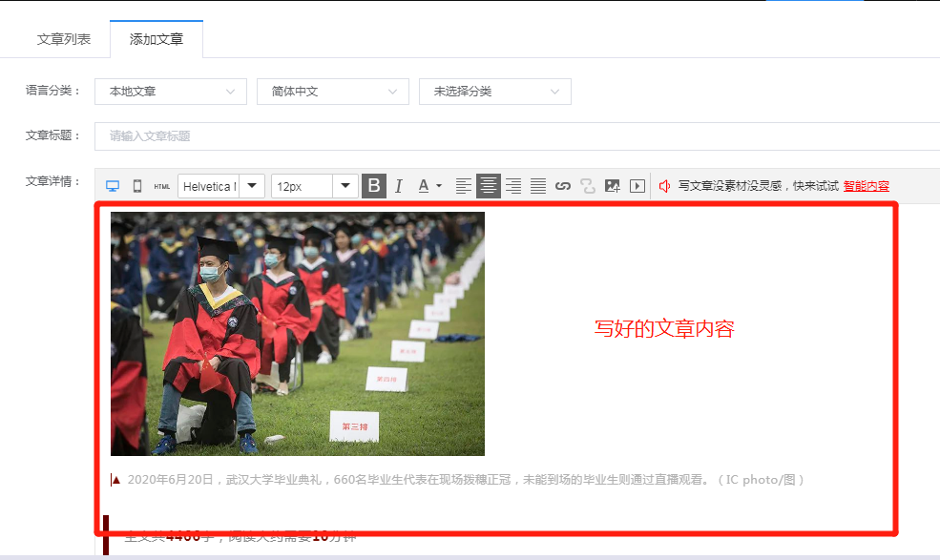
Task: Open the font color picker
Action: [429, 186]
